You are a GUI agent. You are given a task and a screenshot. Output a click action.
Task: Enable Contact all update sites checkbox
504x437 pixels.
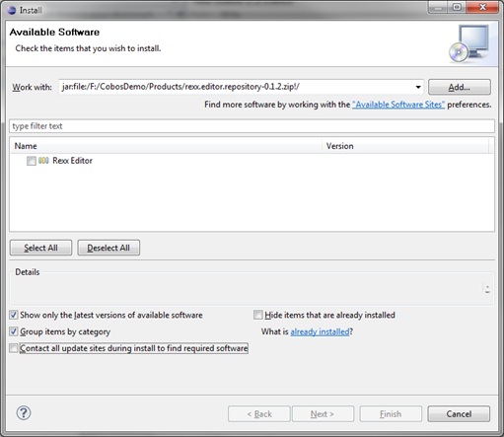(14, 348)
